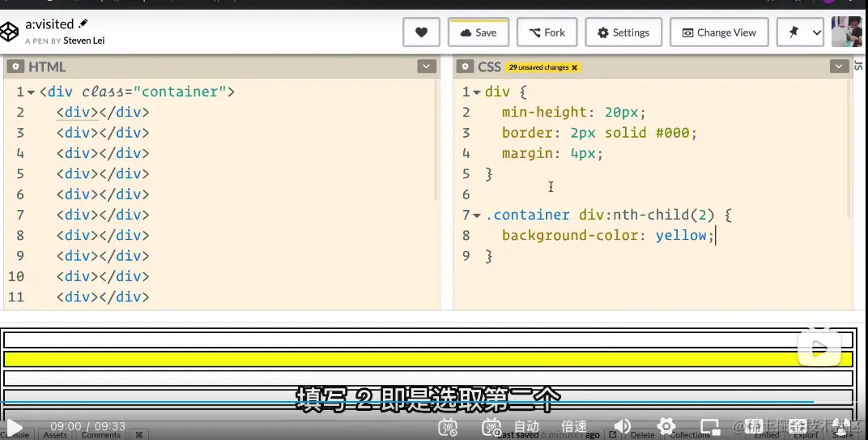
Task: Switch to collapsed JS panel
Action: coord(858,66)
